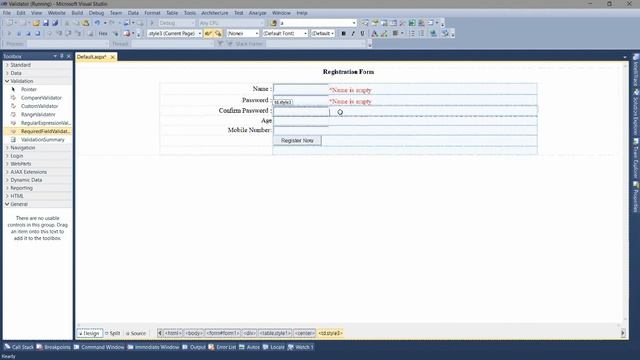Open the Solution Explorer side panel
This screenshot has width=640, height=360.
[x=636, y=113]
